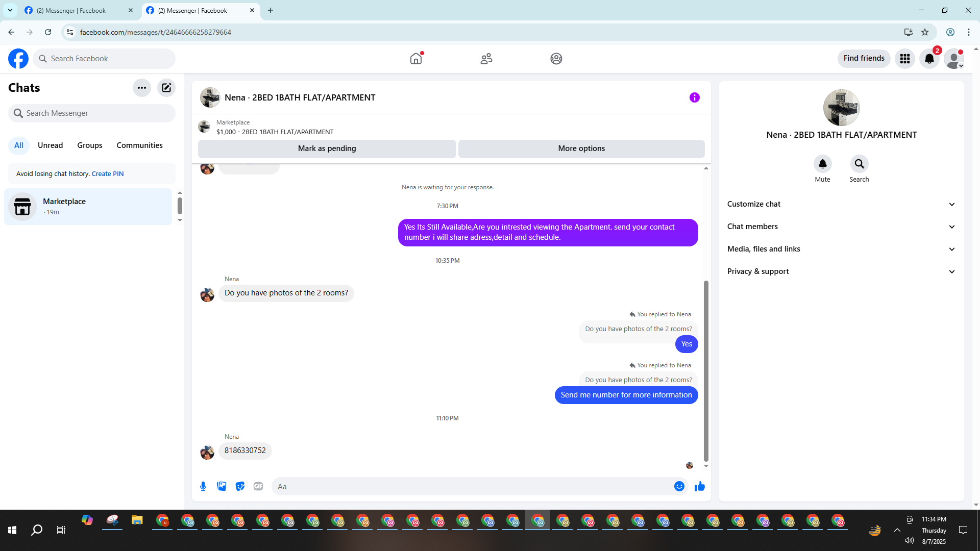Viewport: 980px width, 551px height.
Task: Open emoji picker in message box
Action: pyautogui.click(x=679, y=486)
